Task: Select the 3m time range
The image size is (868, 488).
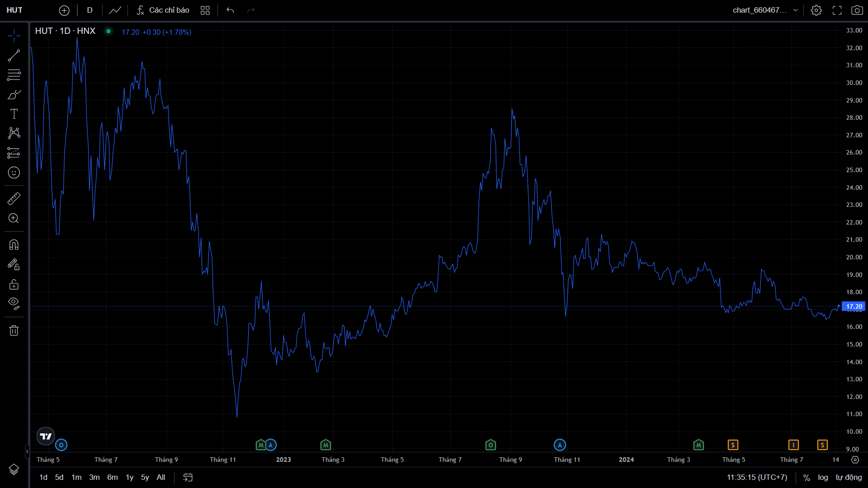Action: tap(94, 478)
